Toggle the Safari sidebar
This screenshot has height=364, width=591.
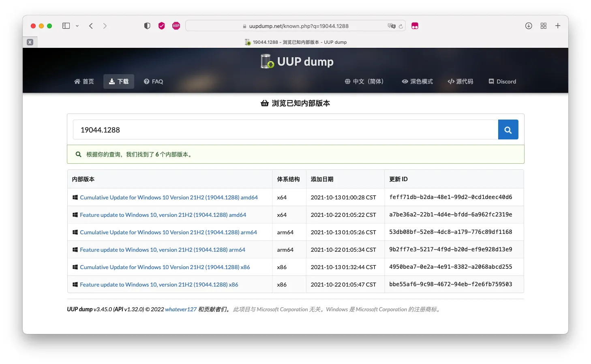point(66,26)
